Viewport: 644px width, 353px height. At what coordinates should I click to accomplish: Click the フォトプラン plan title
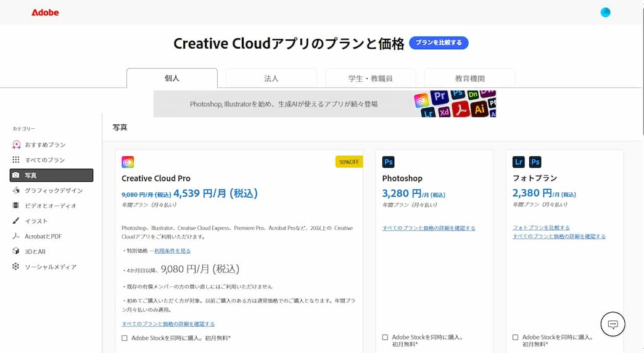535,178
